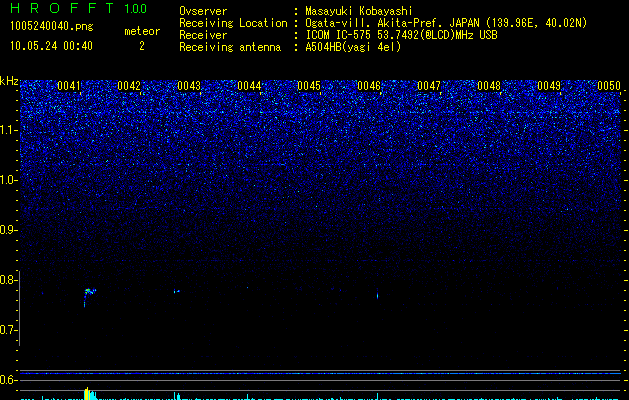Click the meteor count value 2
The width and height of the screenshot is (629, 400).
click(x=142, y=46)
